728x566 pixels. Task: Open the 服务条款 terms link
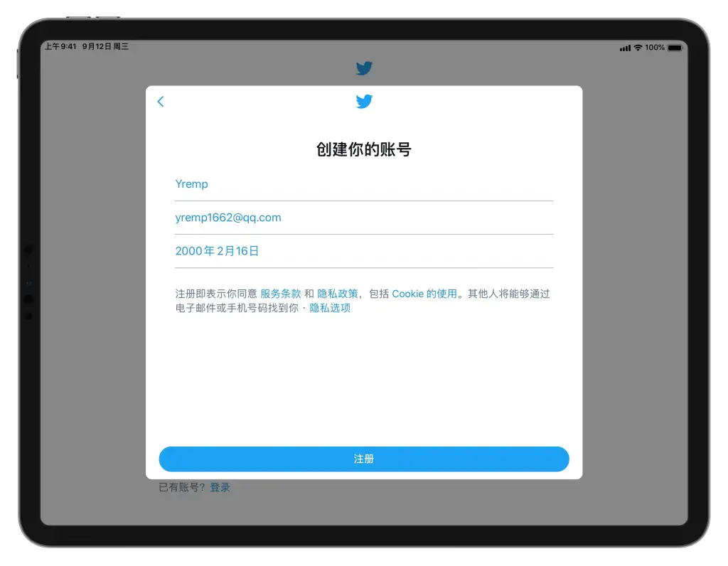point(280,294)
